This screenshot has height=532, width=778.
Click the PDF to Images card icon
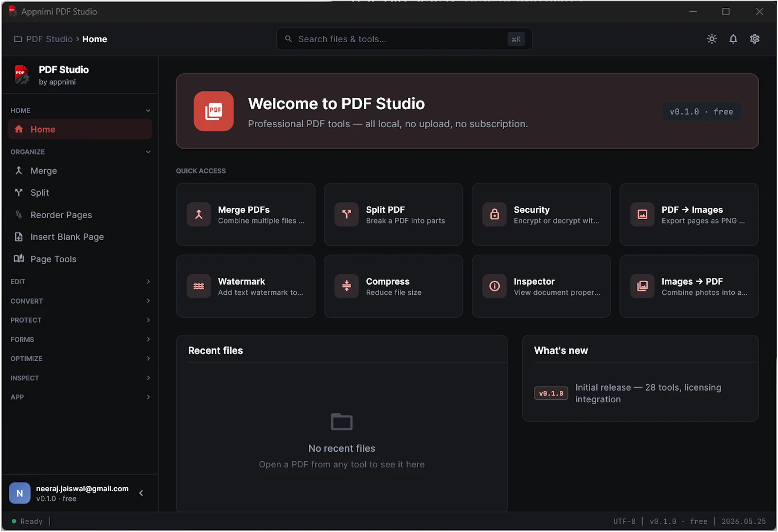click(642, 214)
